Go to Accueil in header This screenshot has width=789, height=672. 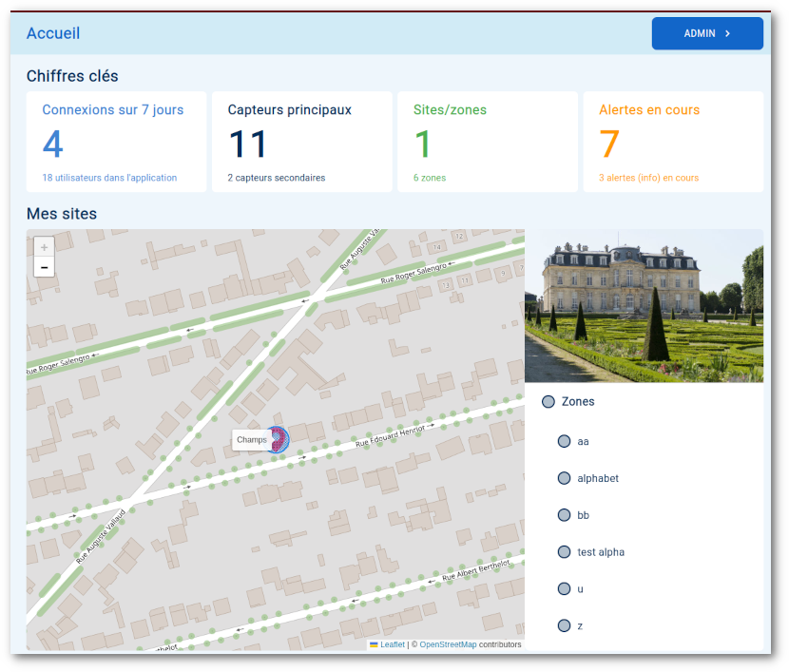pyautogui.click(x=53, y=34)
